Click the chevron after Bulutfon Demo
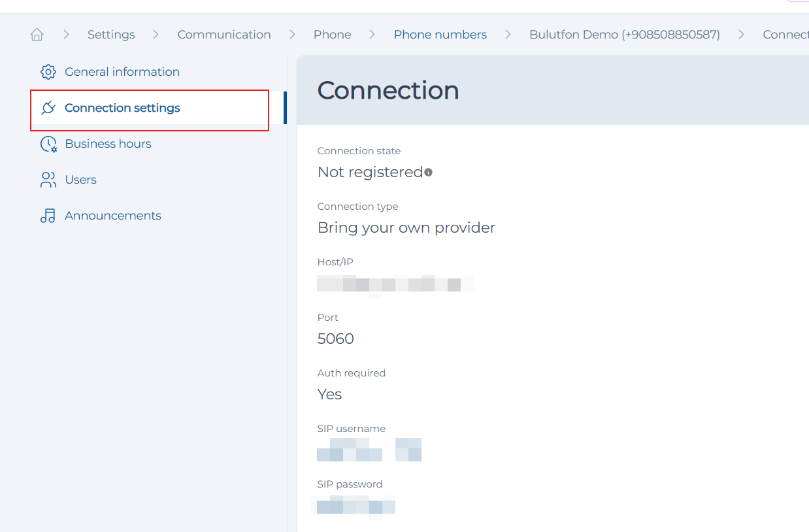Image resolution: width=809 pixels, height=532 pixels. [740, 34]
